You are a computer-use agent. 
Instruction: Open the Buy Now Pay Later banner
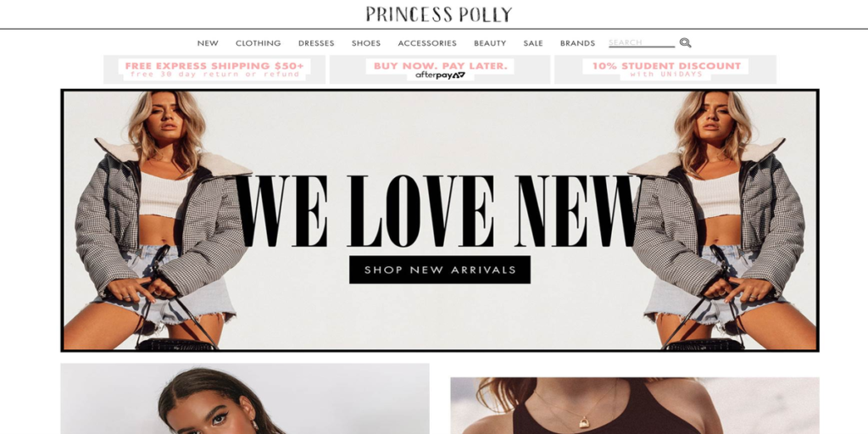(x=440, y=70)
